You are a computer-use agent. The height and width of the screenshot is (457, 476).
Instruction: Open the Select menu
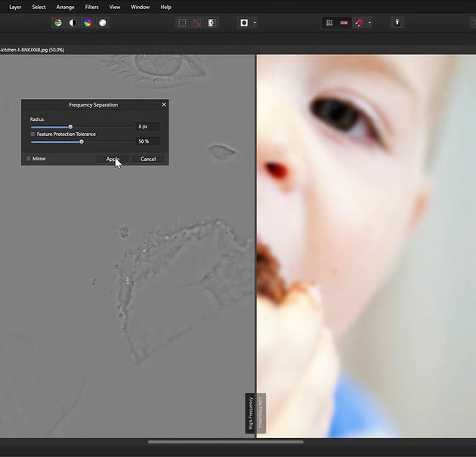click(39, 7)
